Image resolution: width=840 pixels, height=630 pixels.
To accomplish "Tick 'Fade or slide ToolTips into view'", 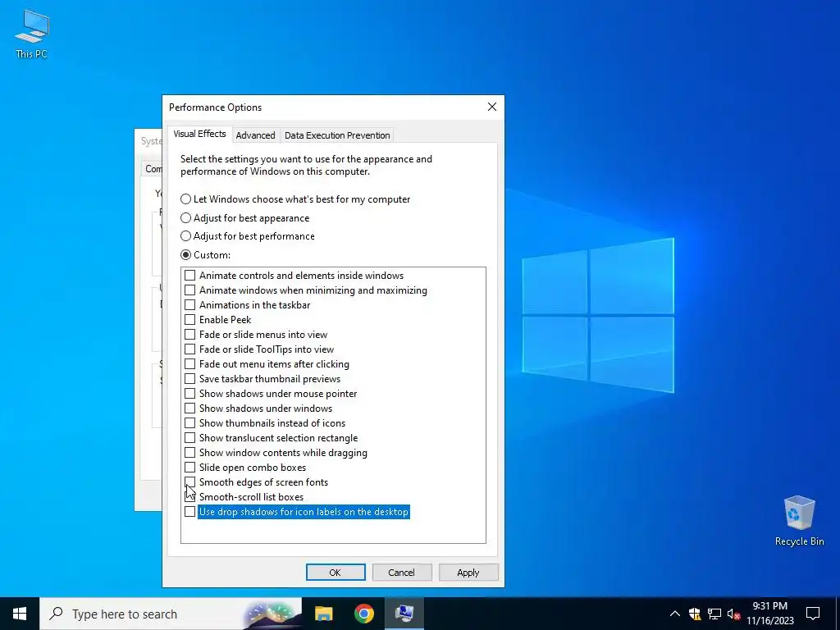I will tap(189, 349).
